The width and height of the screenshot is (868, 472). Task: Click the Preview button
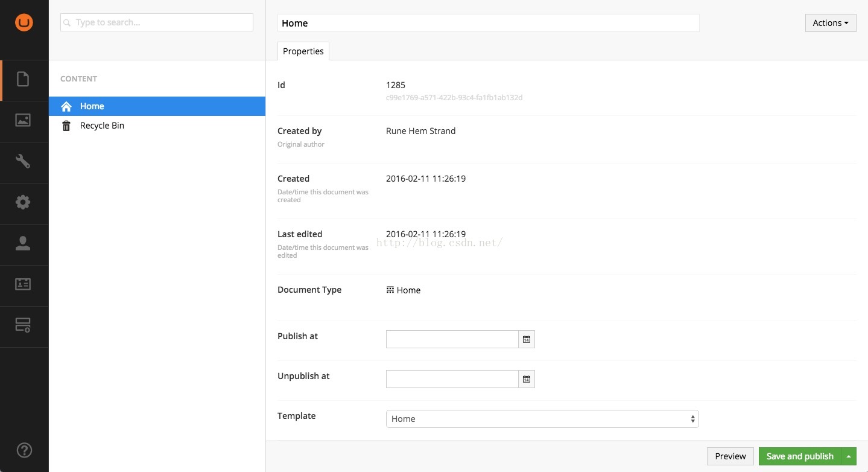(x=730, y=456)
